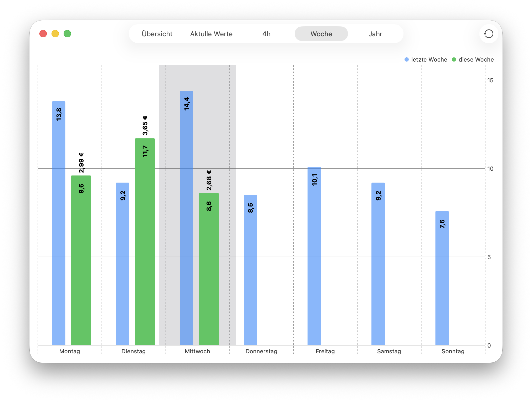Click Mittwoch's blue 14,4 bar
This screenshot has width=532, height=402.
pyautogui.click(x=186, y=218)
